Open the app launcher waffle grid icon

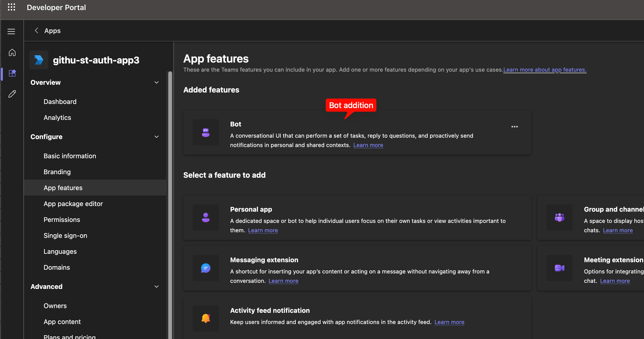pyautogui.click(x=11, y=7)
